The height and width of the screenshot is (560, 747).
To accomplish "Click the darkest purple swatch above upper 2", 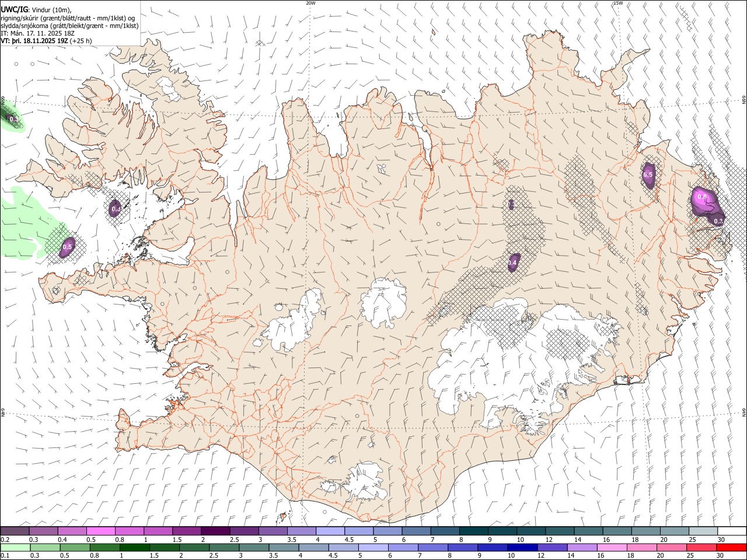I will coord(215,531).
